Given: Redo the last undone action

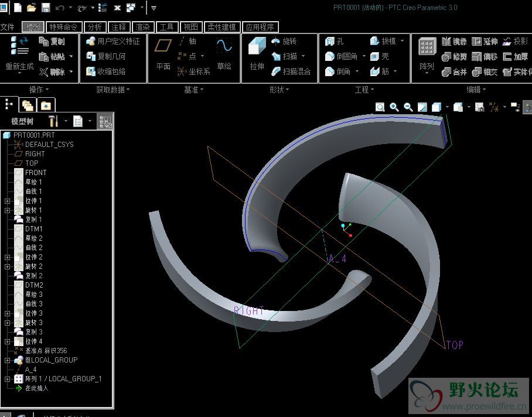Looking at the screenshot, I should click(82, 8).
